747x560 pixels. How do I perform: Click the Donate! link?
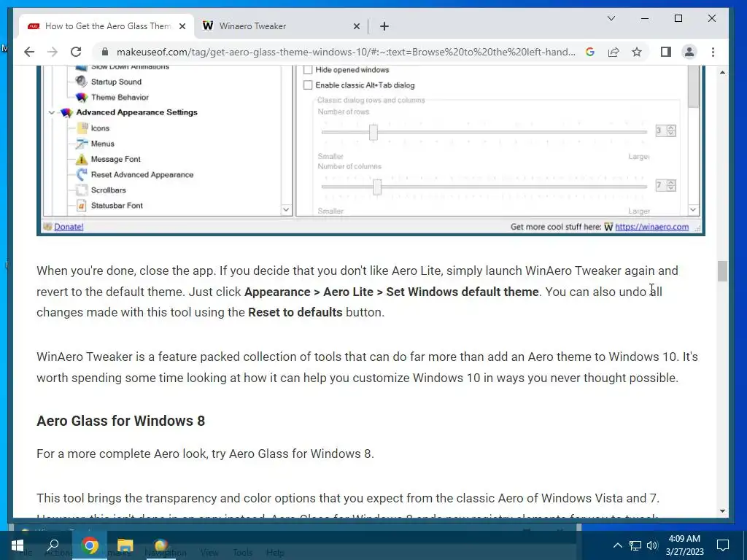[69, 227]
